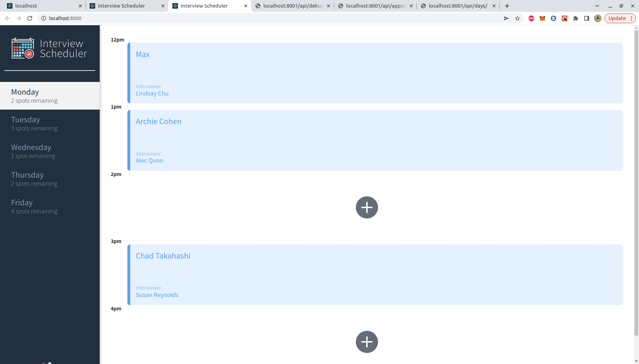This screenshot has width=639, height=364.
Task: Toggle the browser side panel
Action: point(586,18)
